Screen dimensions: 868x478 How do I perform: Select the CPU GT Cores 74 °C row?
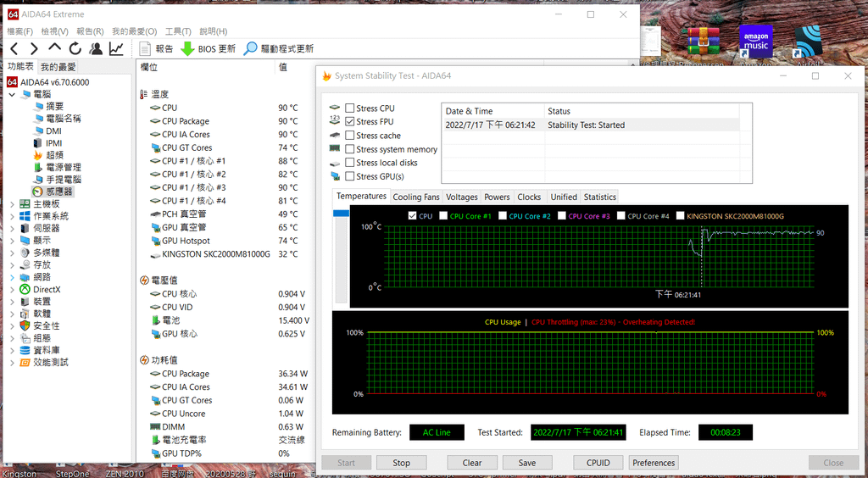[x=224, y=147]
